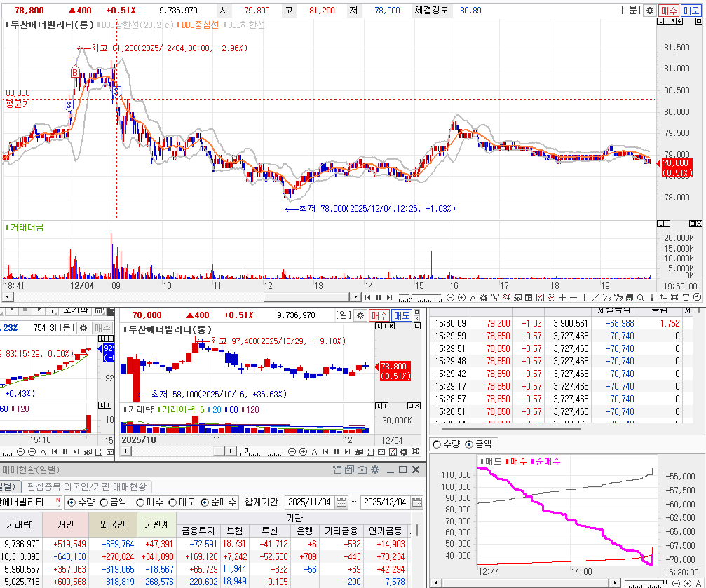This screenshot has width=706, height=588.
Task: Click the 'G' chart mode box above the main chart's price axis
Action: click(680, 21)
